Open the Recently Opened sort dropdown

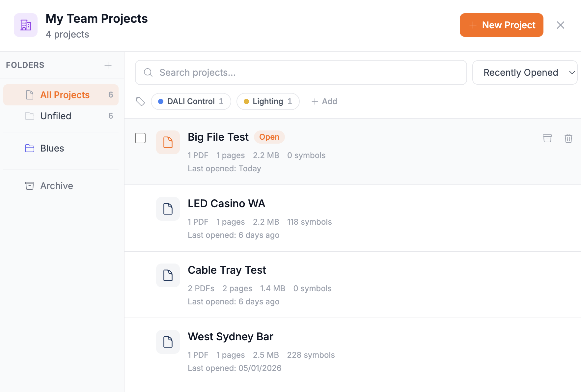(x=525, y=72)
